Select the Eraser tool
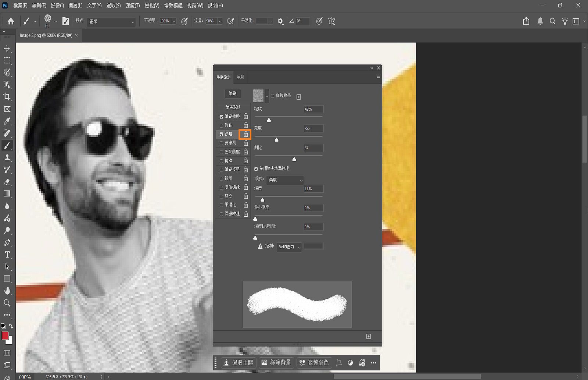588x380 pixels. (7, 182)
